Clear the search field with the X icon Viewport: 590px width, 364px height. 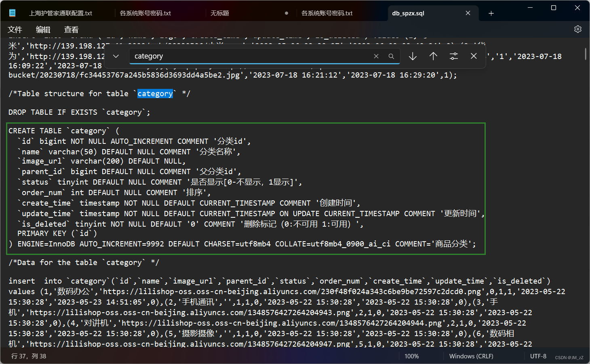(x=376, y=56)
